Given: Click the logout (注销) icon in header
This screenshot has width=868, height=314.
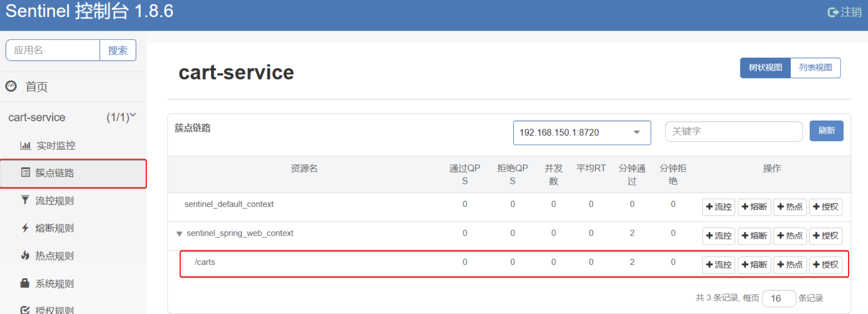Looking at the screenshot, I should coord(833,12).
